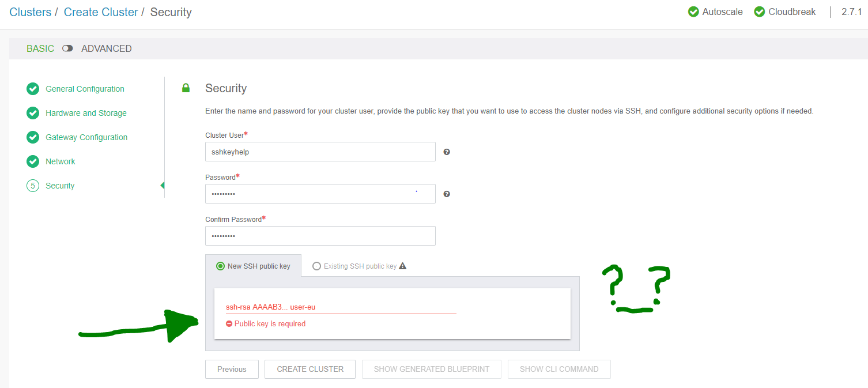Screen dimensions: 868x388
Task: Click the Previous button
Action: point(232,369)
